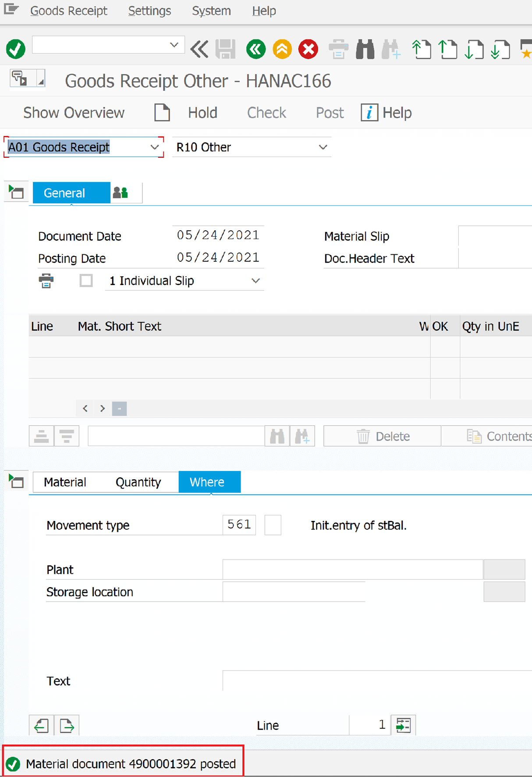
Task: Click the orange Exit icon
Action: (x=282, y=49)
